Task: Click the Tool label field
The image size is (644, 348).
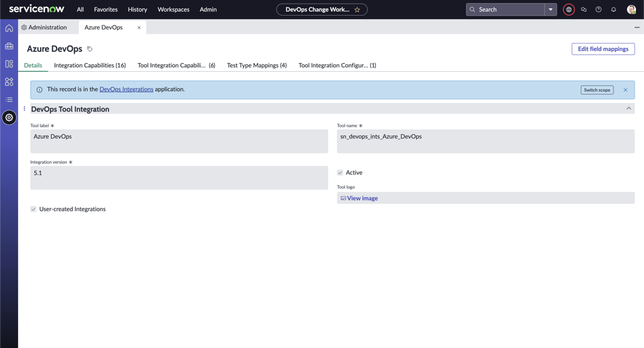Action: click(179, 142)
